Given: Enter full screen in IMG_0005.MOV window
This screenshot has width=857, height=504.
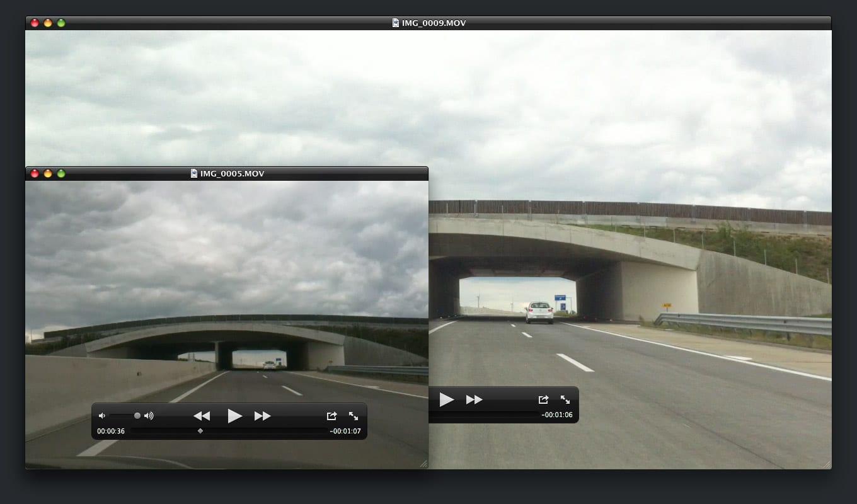Looking at the screenshot, I should point(354,416).
